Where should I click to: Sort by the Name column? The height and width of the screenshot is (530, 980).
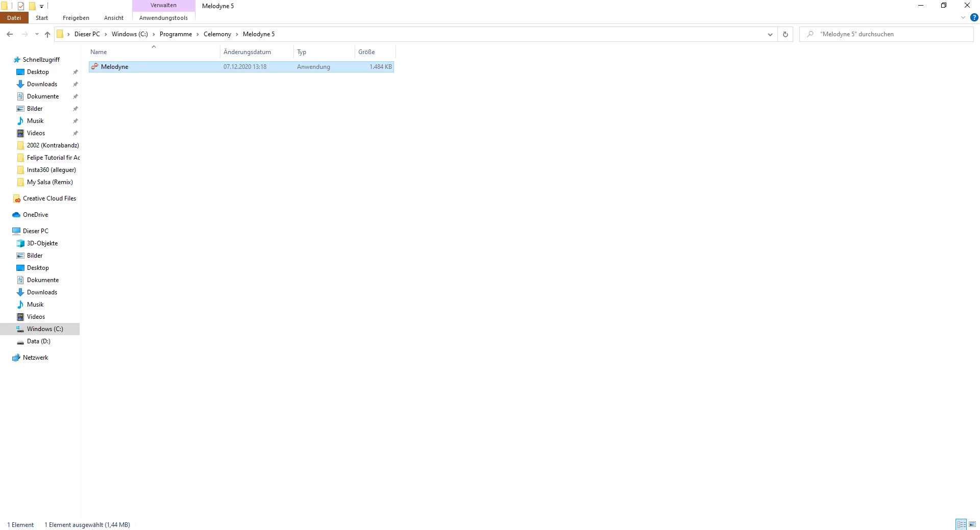154,52
